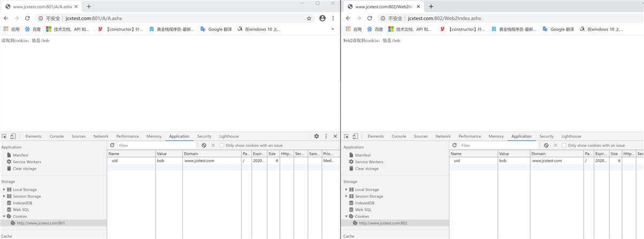
Task: Collapse Cookies tree in left DevTools
Action: point(4,216)
